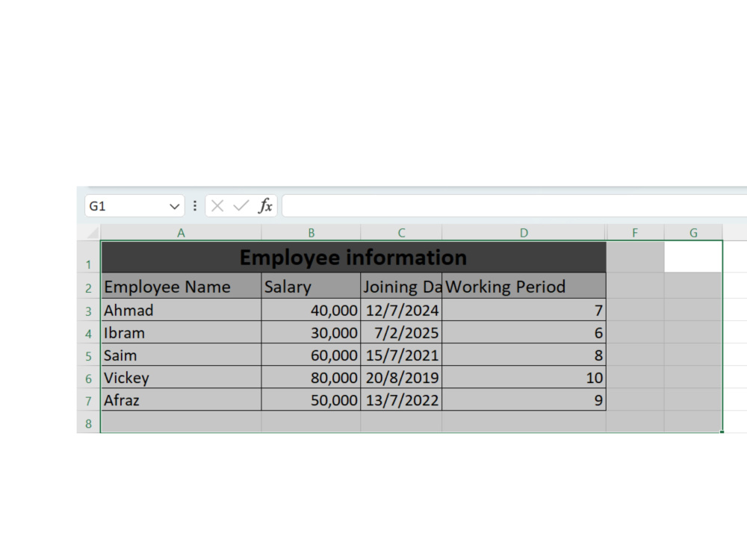This screenshot has height=560, width=747.
Task: Select row 5 header
Action: point(89,355)
